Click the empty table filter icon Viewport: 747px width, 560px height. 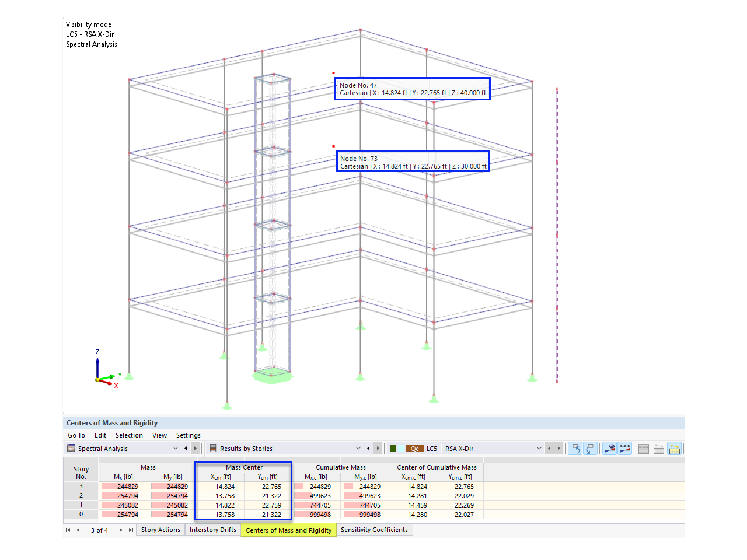(659, 449)
